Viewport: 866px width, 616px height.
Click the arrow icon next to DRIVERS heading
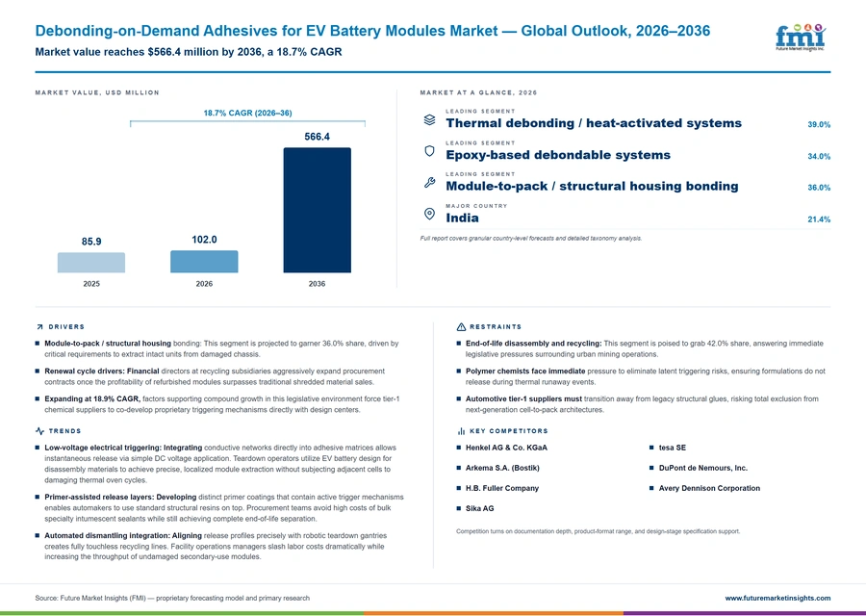point(39,327)
